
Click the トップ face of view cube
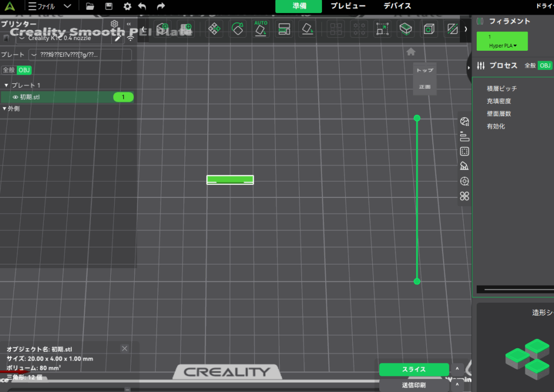coord(425,70)
